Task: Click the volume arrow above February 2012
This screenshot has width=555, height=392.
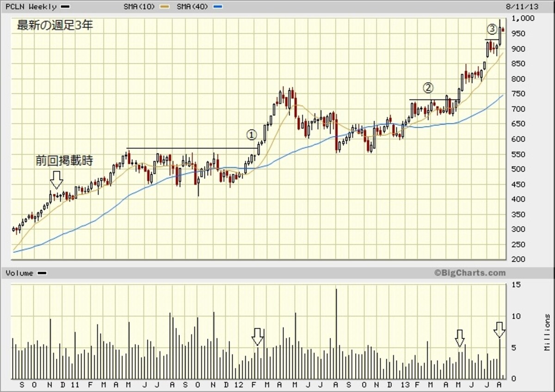Action: [x=258, y=337]
